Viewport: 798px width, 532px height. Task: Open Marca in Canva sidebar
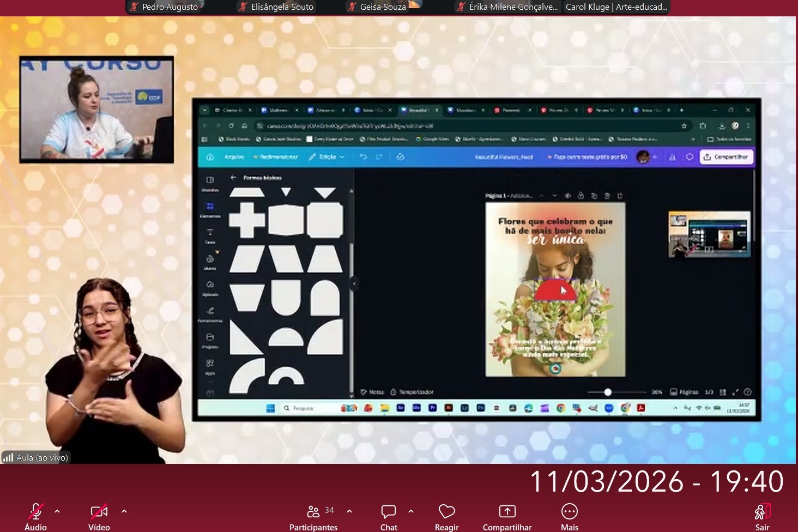click(x=210, y=262)
